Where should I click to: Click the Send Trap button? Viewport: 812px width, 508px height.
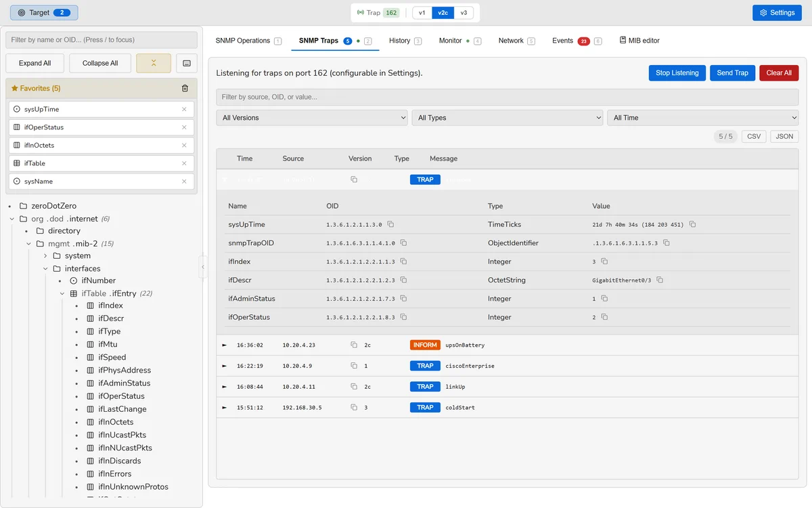pyautogui.click(x=732, y=73)
